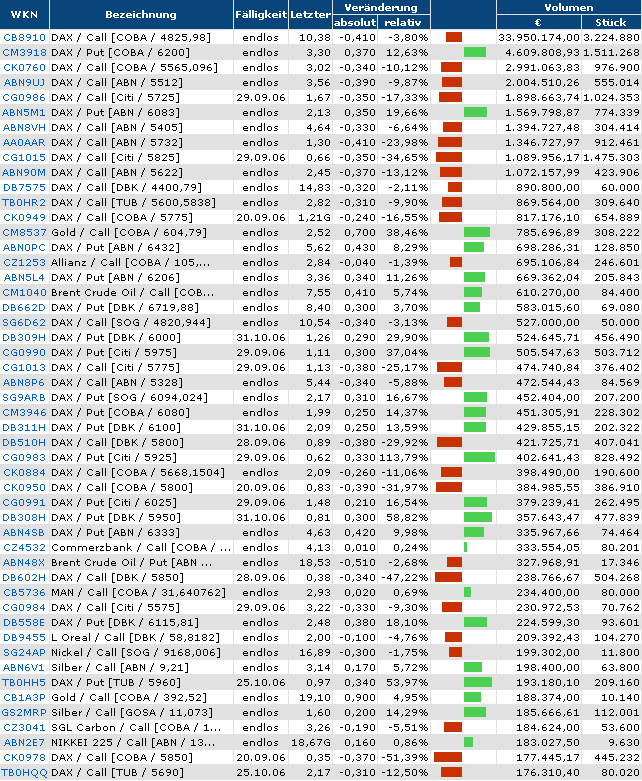Open WKN link GS2MRP
This screenshot has height=781, width=642.
pos(24,712)
